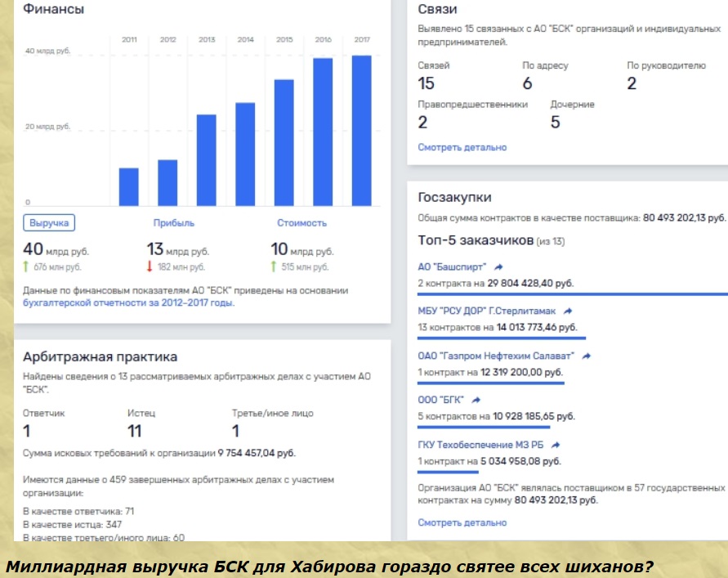Click arrow icon next to Газпром Нефтехим Салават

click(x=586, y=356)
